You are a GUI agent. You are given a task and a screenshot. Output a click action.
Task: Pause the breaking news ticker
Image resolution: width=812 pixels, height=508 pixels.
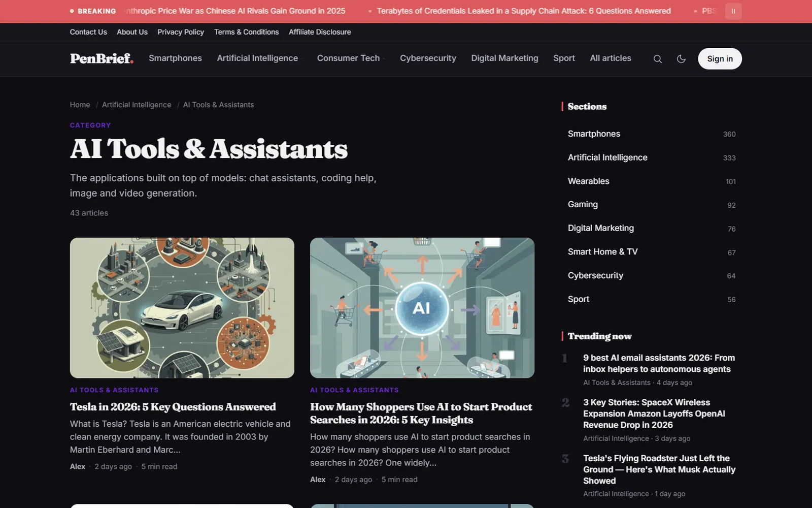(733, 11)
